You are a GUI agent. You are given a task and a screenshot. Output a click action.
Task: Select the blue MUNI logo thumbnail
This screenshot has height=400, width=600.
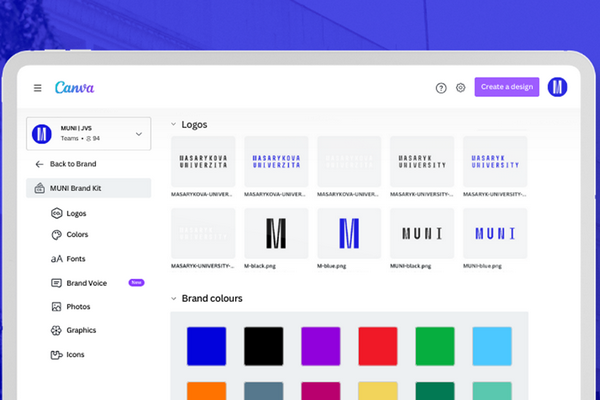[495, 233]
